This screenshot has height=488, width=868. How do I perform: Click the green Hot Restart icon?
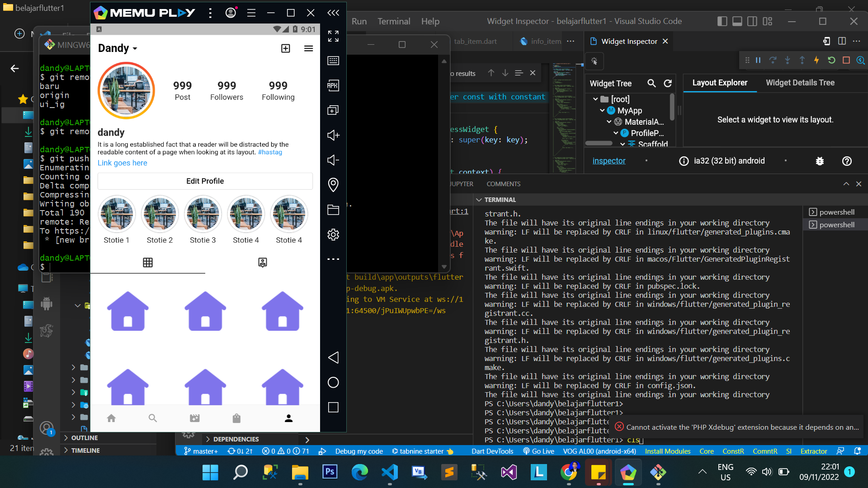(832, 60)
